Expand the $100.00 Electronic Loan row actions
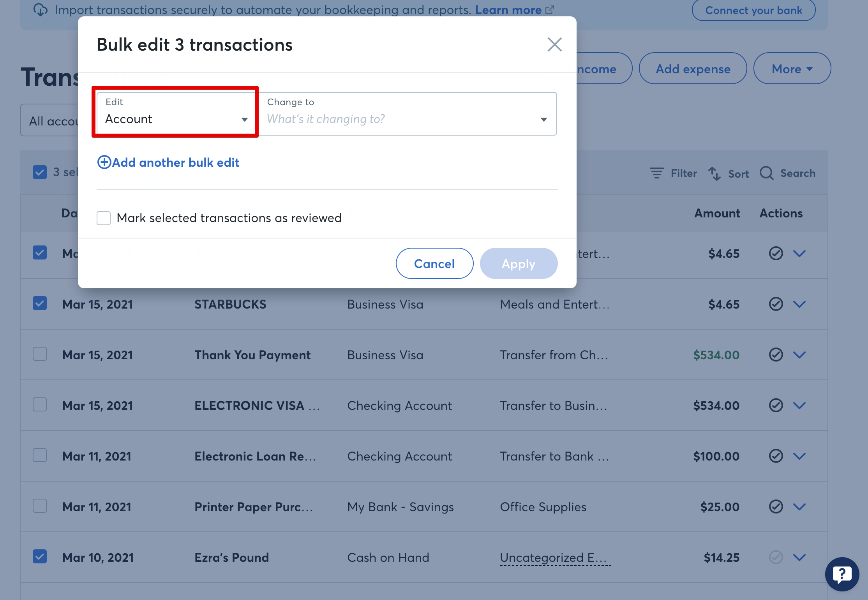 [799, 456]
